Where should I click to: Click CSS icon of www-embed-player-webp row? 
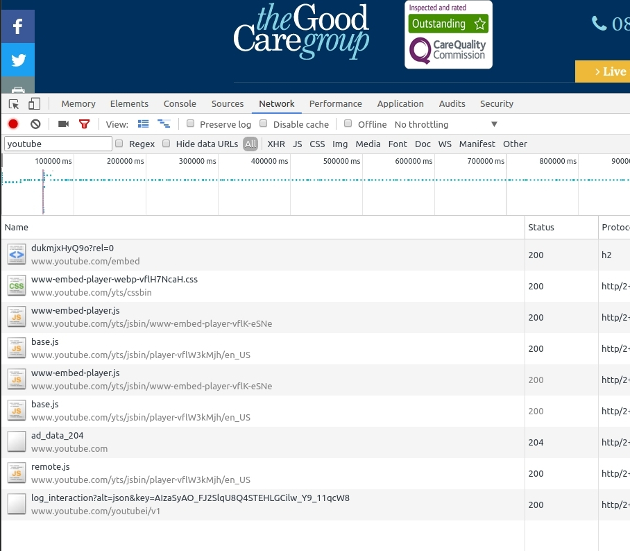point(16,286)
